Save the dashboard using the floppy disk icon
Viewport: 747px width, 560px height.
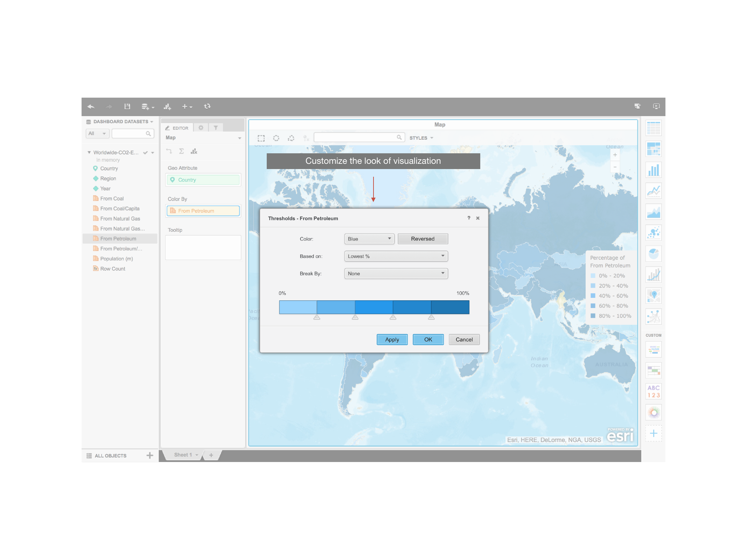click(x=127, y=106)
